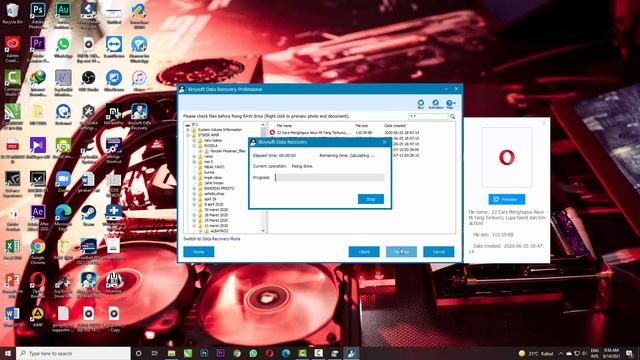Click the search magnifier beside filter field
The height and width of the screenshot is (360, 640).
(x=453, y=117)
